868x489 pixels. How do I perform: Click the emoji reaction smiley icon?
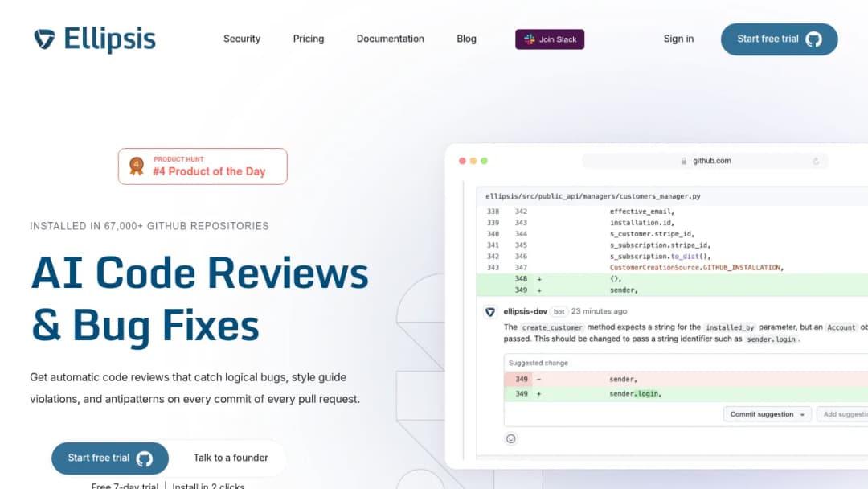(511, 438)
